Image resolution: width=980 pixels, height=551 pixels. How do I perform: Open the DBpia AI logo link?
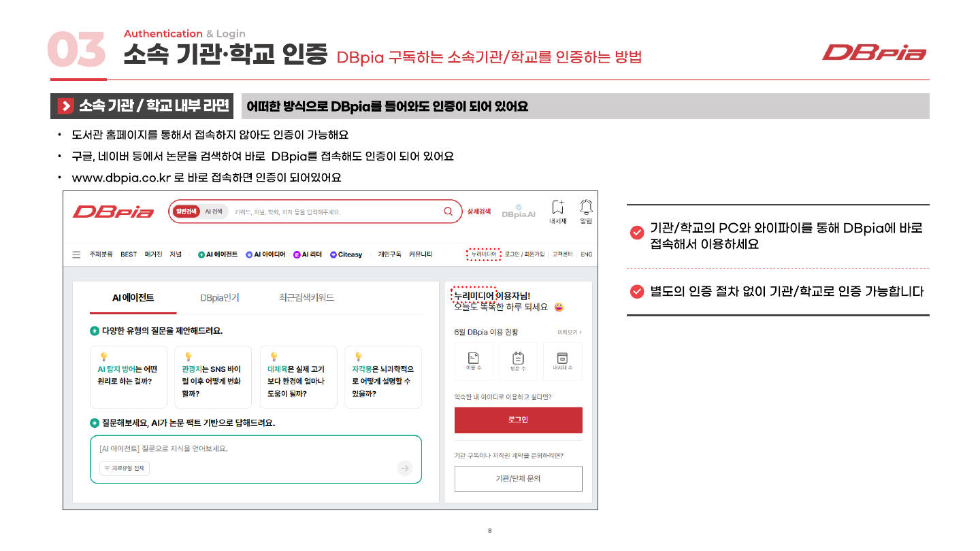519,212
